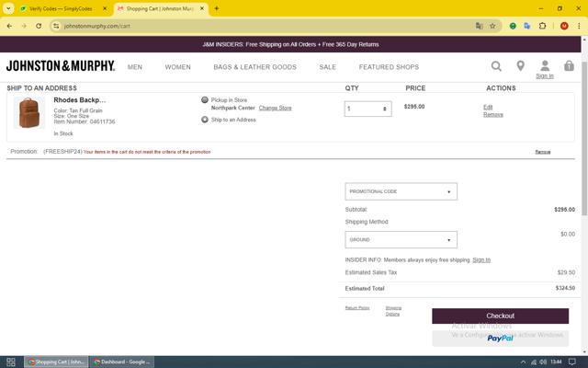Remove the FREESHIP24 promotion

click(543, 152)
